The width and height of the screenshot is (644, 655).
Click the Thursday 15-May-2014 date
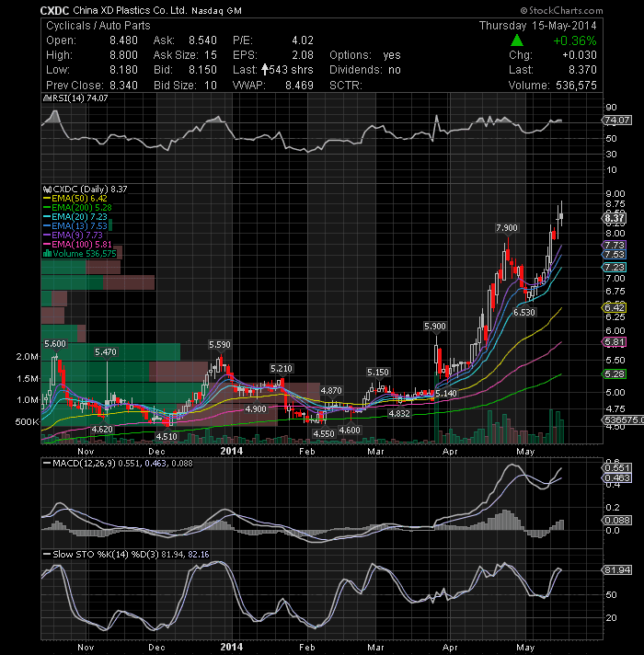click(537, 26)
